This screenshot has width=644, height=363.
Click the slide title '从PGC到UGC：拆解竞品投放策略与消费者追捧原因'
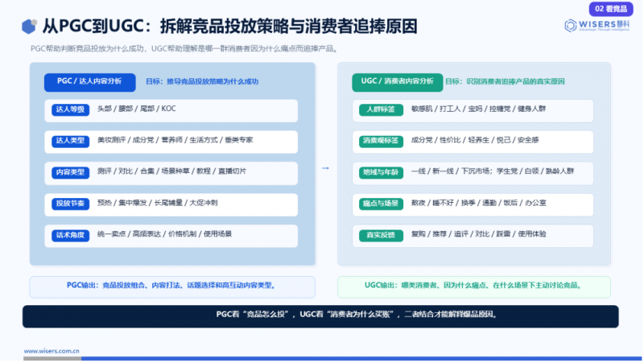(x=230, y=27)
